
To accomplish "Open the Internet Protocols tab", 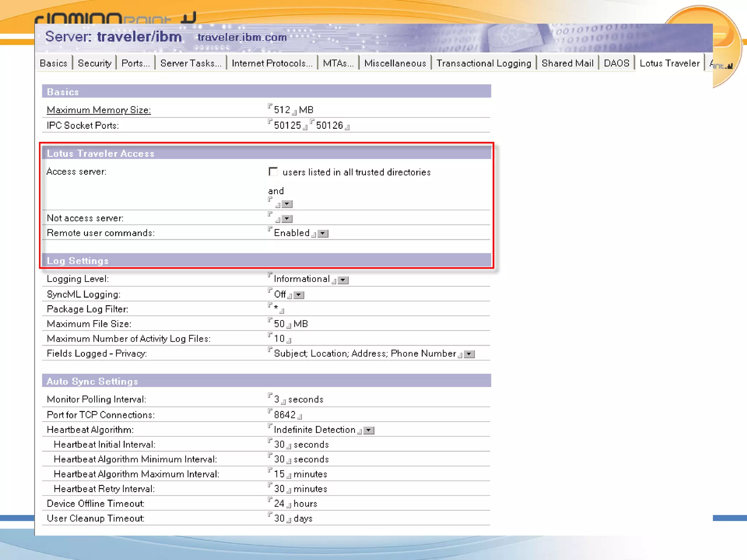I will [x=272, y=63].
